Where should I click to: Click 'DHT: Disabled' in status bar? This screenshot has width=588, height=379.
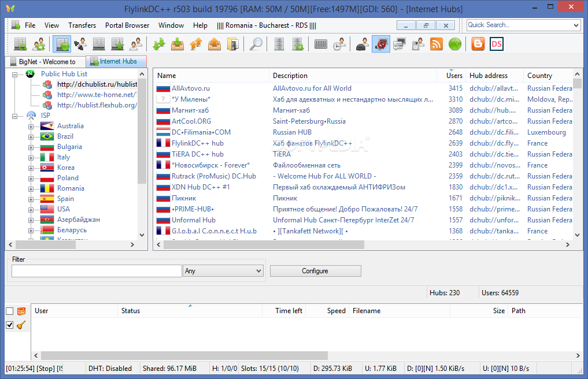[x=110, y=369]
